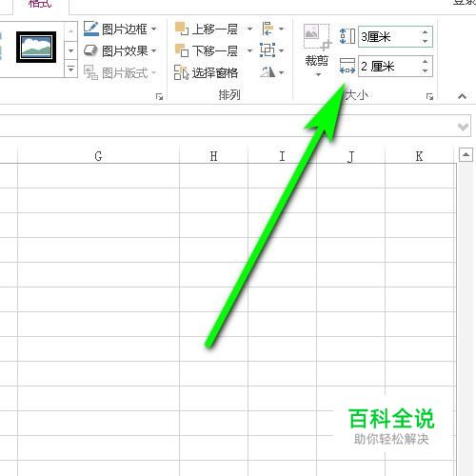Expand the 上移一层 dropdown arrow
476x476 pixels.
[x=249, y=29]
